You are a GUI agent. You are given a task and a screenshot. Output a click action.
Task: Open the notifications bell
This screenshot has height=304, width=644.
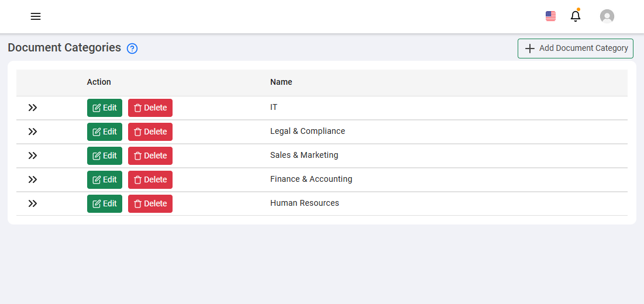tap(576, 16)
